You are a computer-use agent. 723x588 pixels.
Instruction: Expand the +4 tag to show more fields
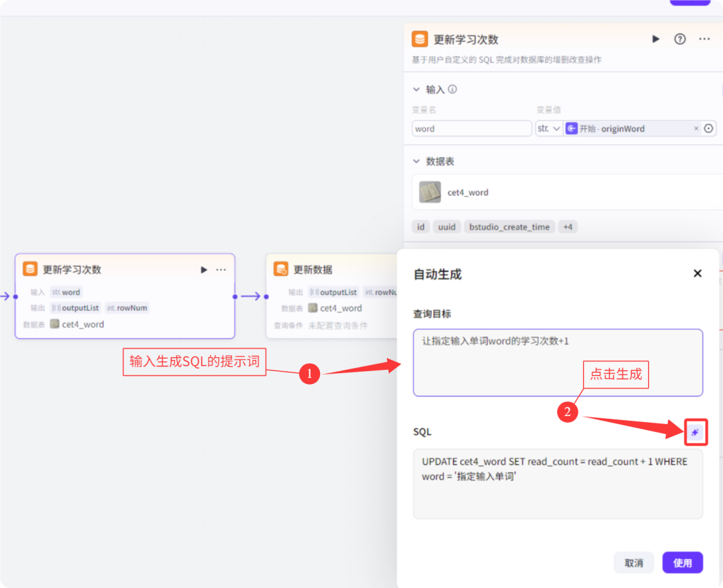click(x=568, y=227)
